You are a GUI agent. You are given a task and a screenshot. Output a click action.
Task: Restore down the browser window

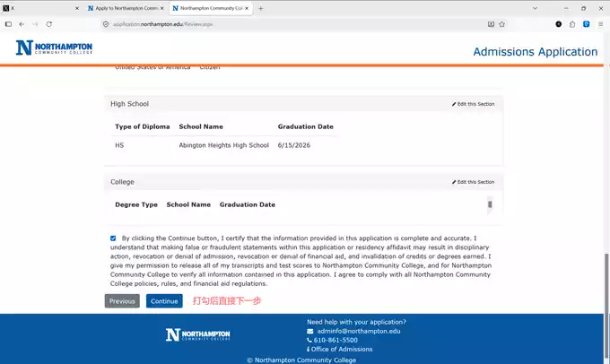tap(584, 8)
